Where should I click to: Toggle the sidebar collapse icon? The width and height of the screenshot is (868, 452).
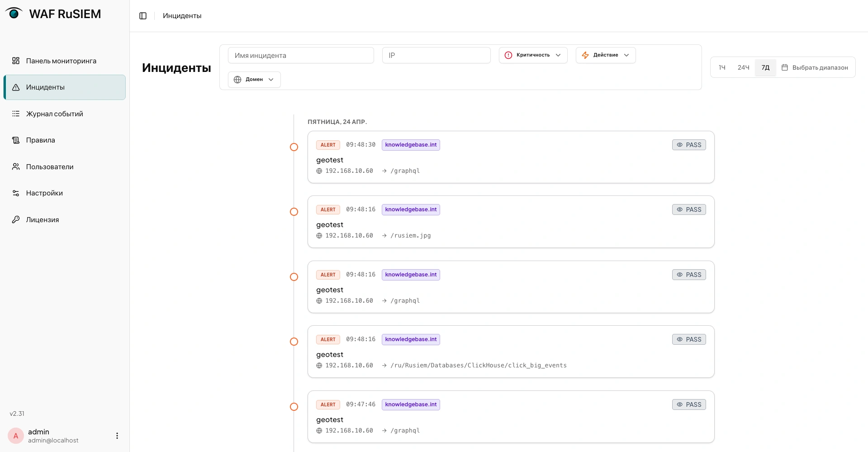[143, 16]
